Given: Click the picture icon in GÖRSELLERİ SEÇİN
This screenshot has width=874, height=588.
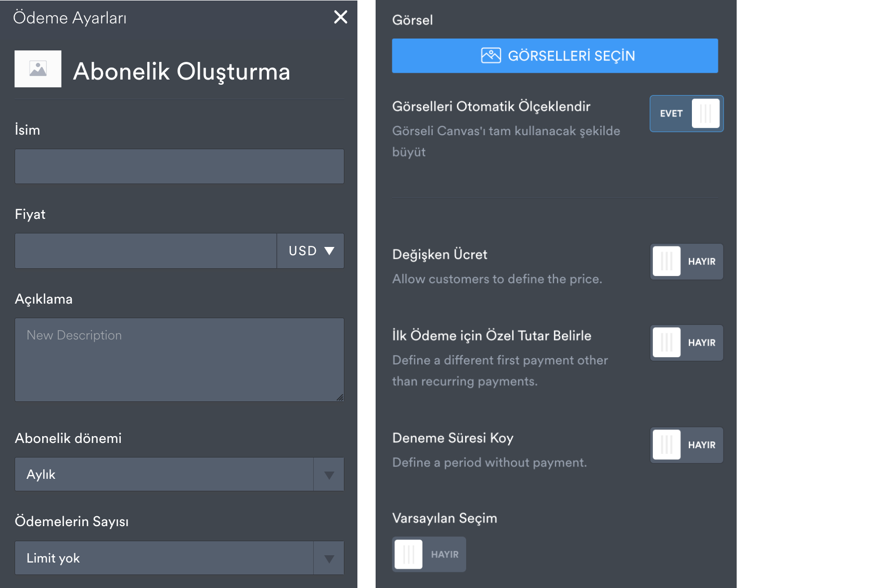Looking at the screenshot, I should point(491,56).
